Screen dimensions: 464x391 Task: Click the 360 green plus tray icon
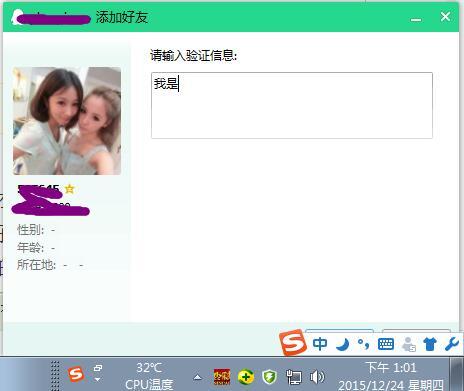click(246, 377)
